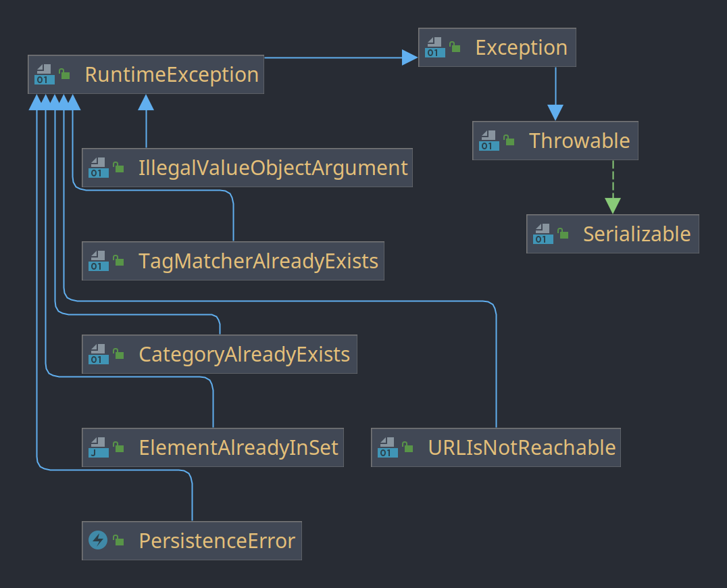Viewport: 727px width, 588px height.
Task: Click the green lock icon on URLIsNotReachable
Action: 407,447
